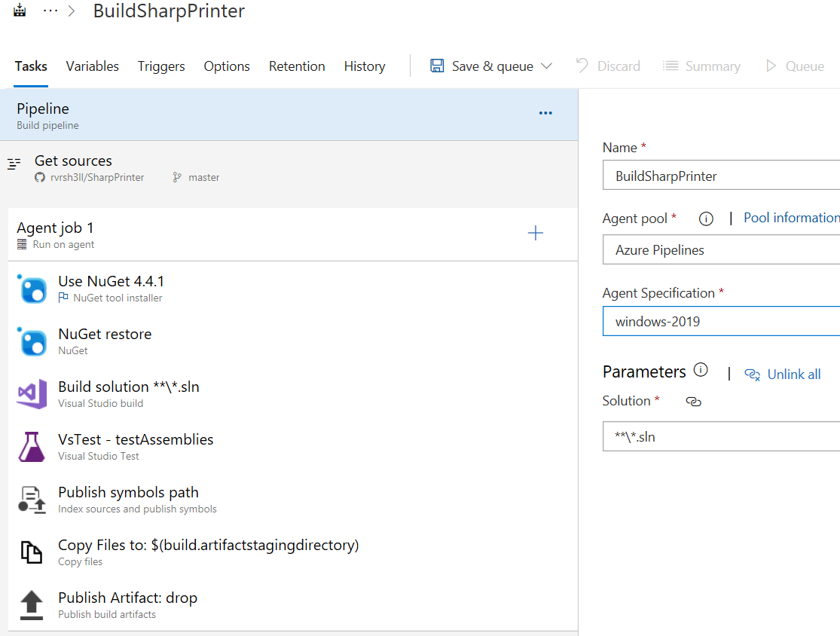840x636 pixels.
Task: Select the Use NuGet 4.4.1 task
Action: tap(293, 289)
